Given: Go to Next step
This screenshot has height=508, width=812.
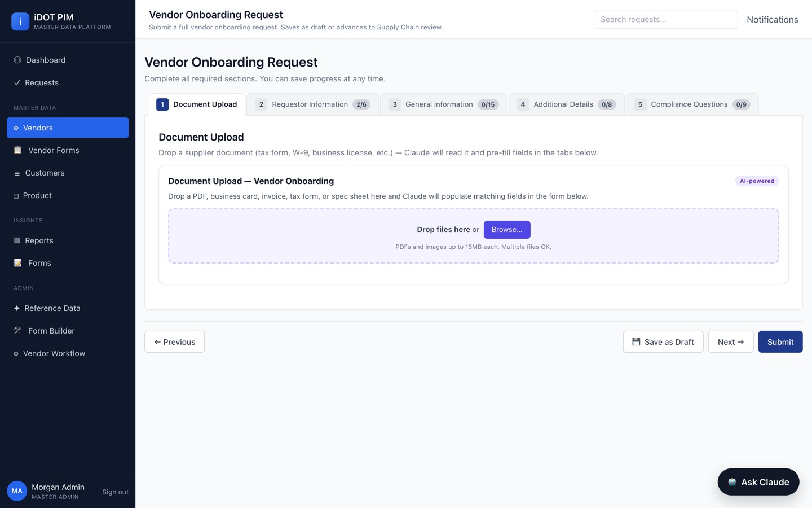Looking at the screenshot, I should 731,342.
